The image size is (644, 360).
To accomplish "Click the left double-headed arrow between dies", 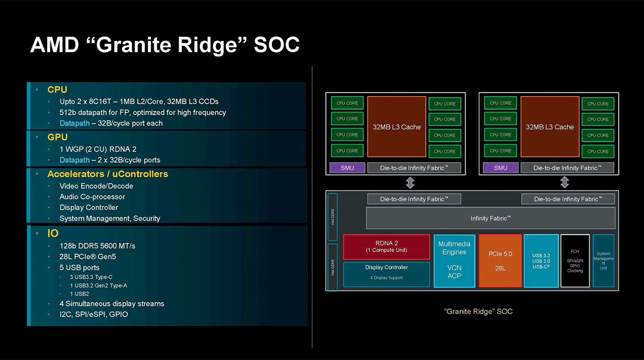I will click(x=410, y=183).
